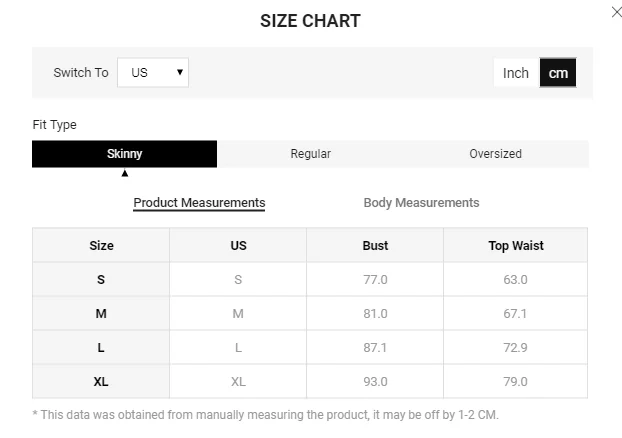Open the Body Measurements tab

tap(421, 203)
